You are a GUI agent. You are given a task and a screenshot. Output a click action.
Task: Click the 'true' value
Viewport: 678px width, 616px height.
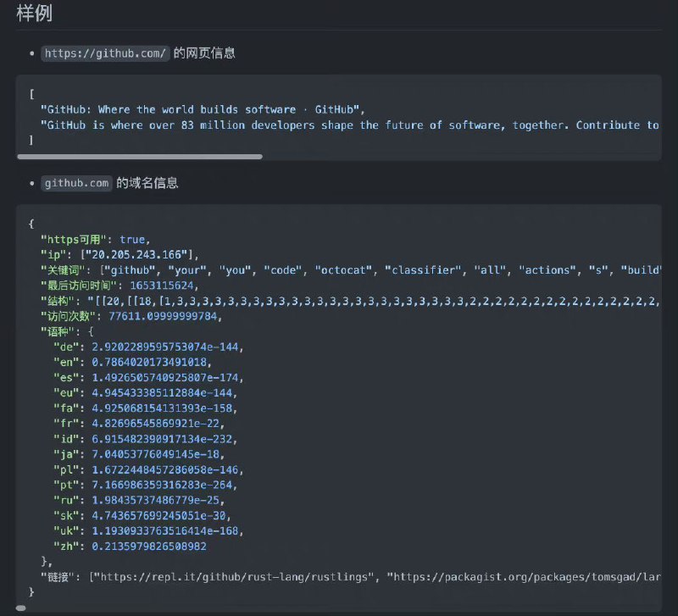(x=132, y=239)
